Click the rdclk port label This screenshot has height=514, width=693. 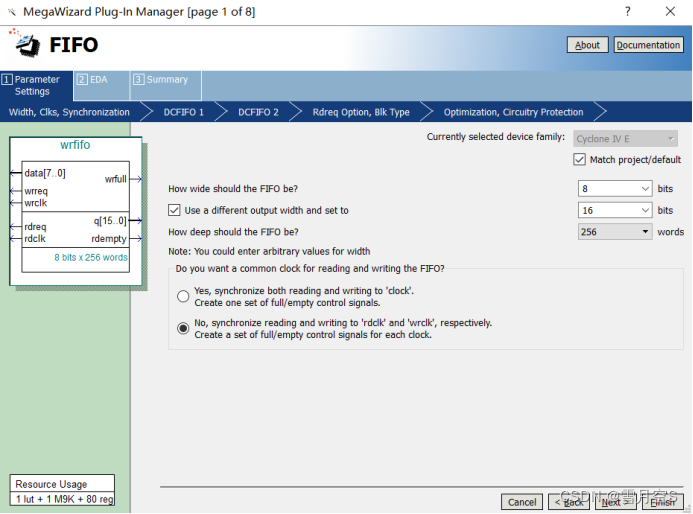(x=34, y=239)
